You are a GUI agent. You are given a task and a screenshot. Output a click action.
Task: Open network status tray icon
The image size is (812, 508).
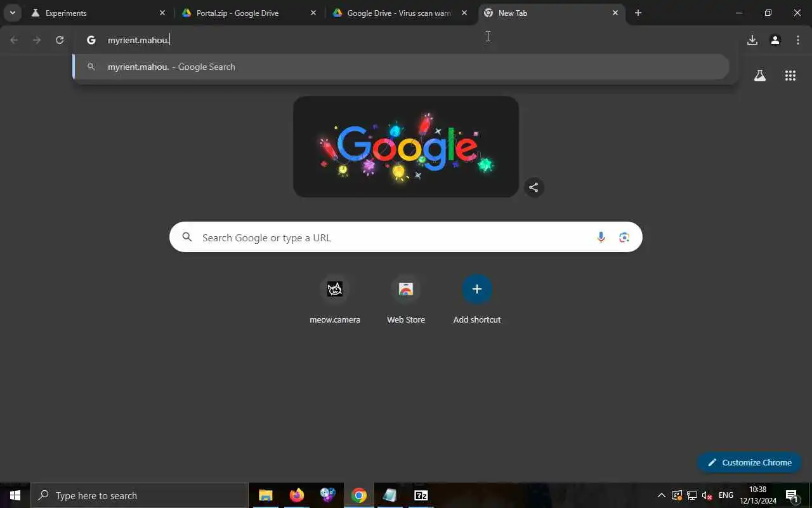pyautogui.click(x=692, y=495)
